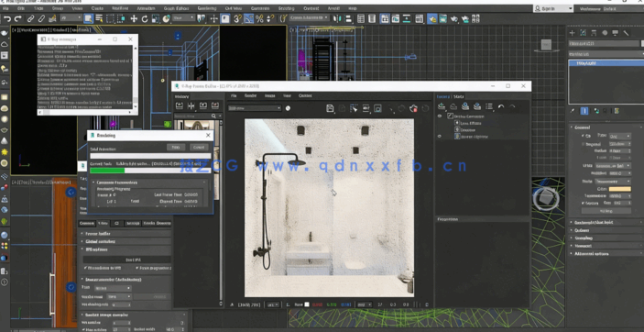Click the Undo arrow in main toolbar
Image resolution: width=644 pixels, height=332 pixels.
tap(7, 18)
